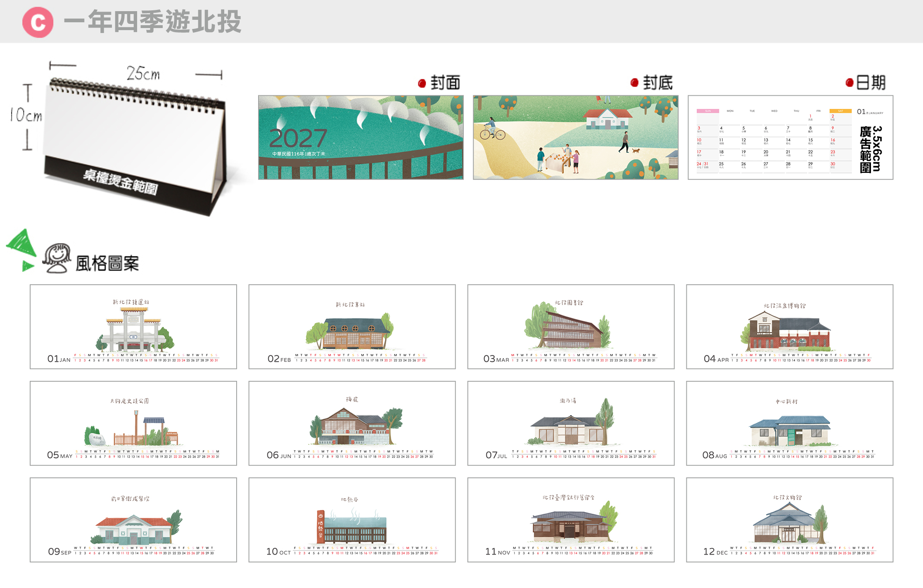Select the 03 MAR library card
This screenshot has height=588, width=923.
[x=571, y=326]
